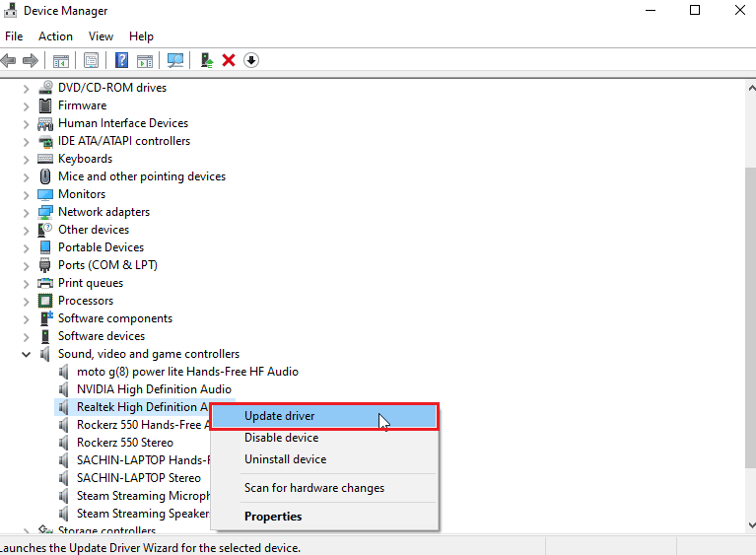Select Steam Streaming Microphone device
The image size is (756, 555).
(x=143, y=496)
